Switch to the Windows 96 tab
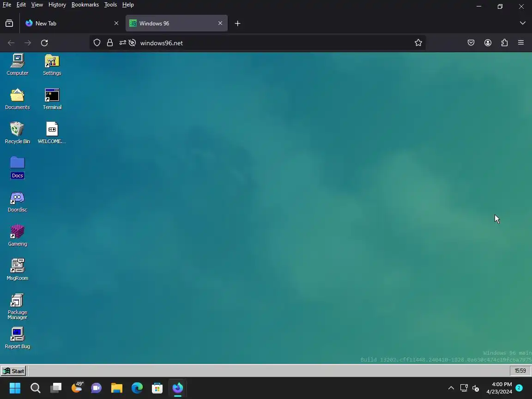This screenshot has height=399, width=532. tap(176, 24)
